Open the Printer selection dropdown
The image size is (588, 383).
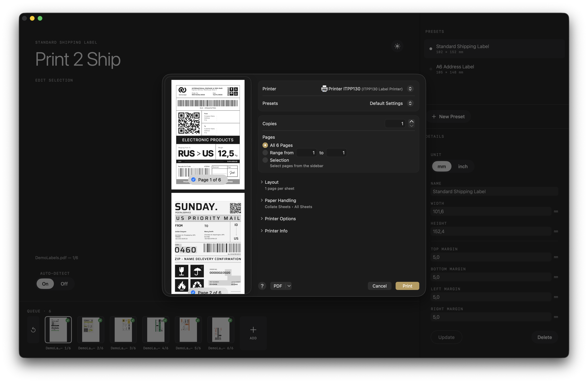(410, 89)
